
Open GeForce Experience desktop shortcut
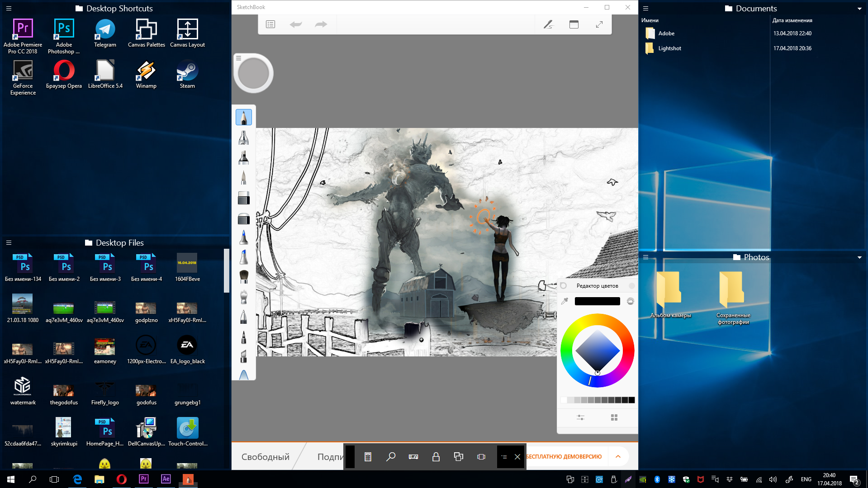[23, 78]
